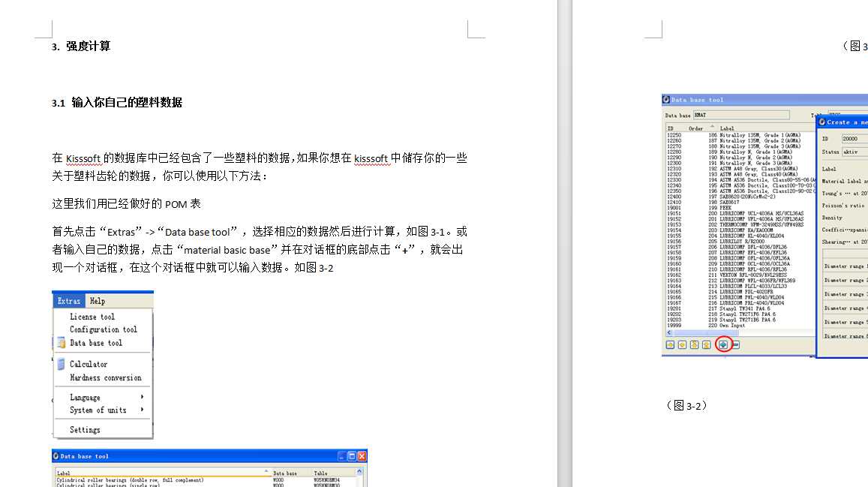Click the Status field showing aktiv

point(854,151)
